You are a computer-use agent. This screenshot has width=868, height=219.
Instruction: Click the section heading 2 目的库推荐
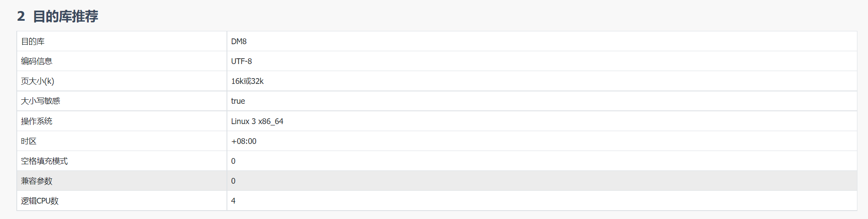click(x=57, y=16)
